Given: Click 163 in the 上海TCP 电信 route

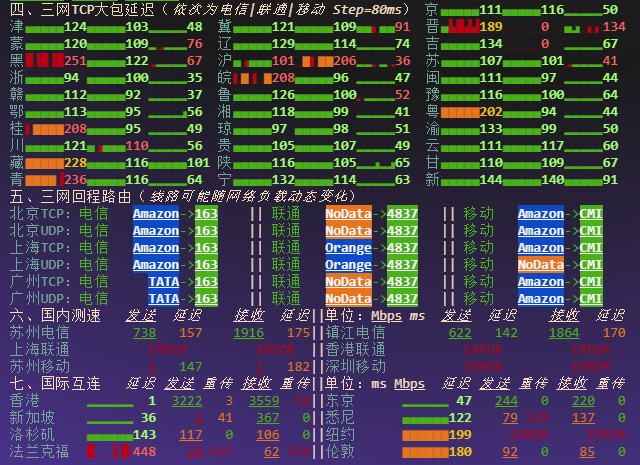Looking at the screenshot, I should click(206, 247).
